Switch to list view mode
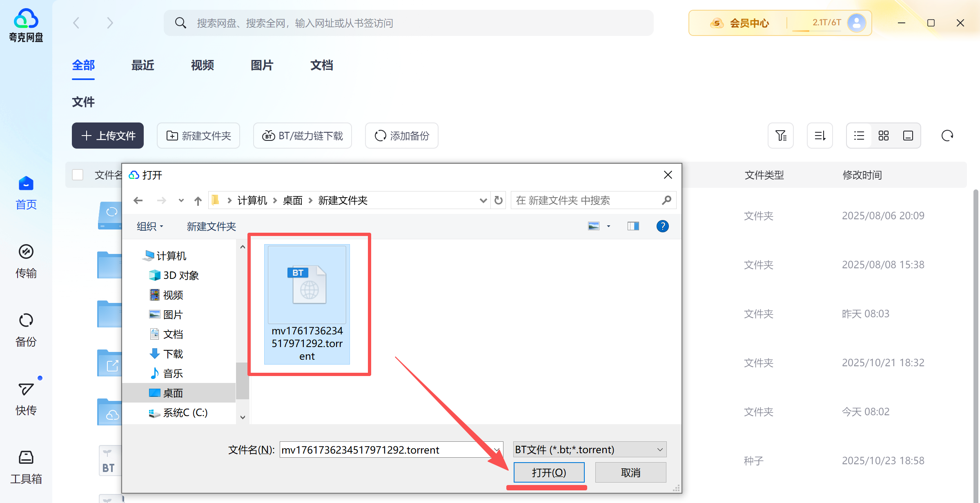 point(859,136)
